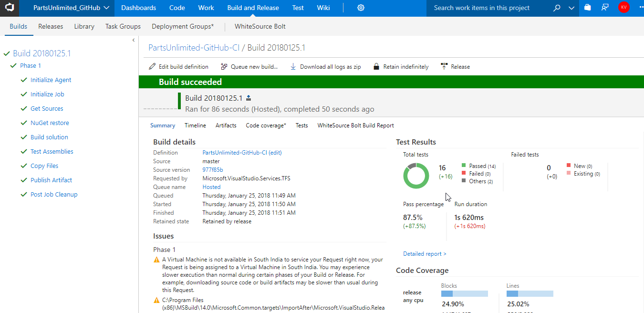Open the Test Assemblies step
This screenshot has width=644, height=313.
(x=52, y=152)
